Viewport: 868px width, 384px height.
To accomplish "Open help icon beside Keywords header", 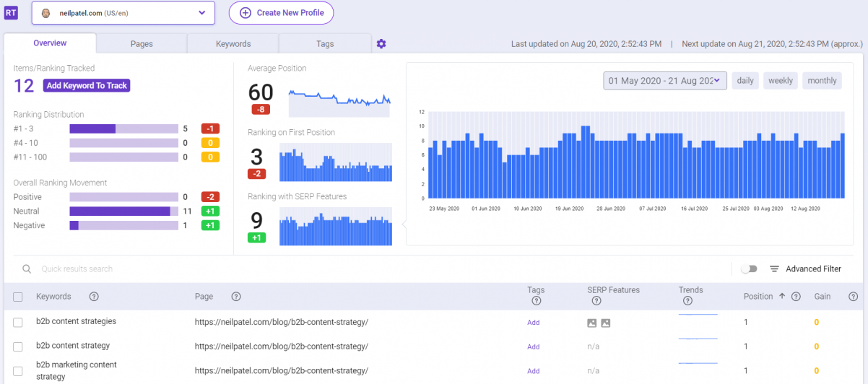I will [x=94, y=297].
